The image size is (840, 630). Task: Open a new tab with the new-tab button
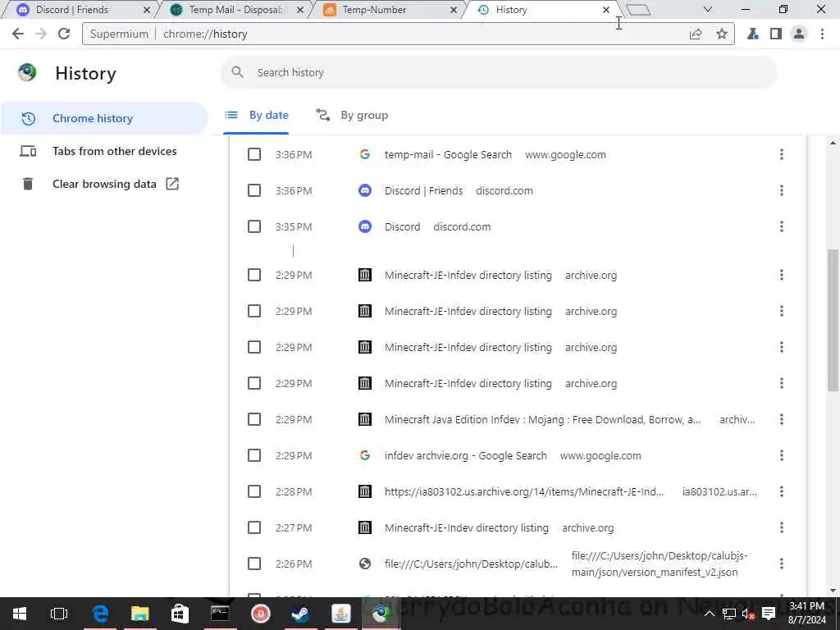coord(638,10)
